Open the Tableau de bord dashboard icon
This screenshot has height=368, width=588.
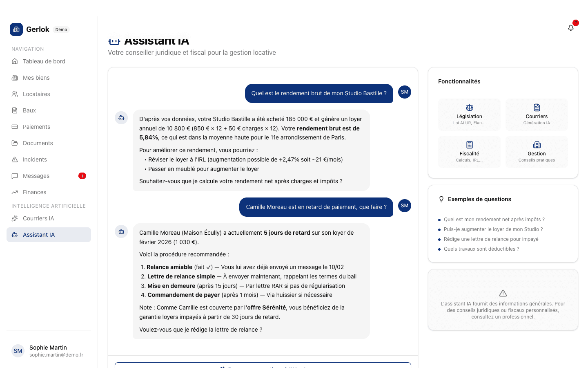pos(15,61)
